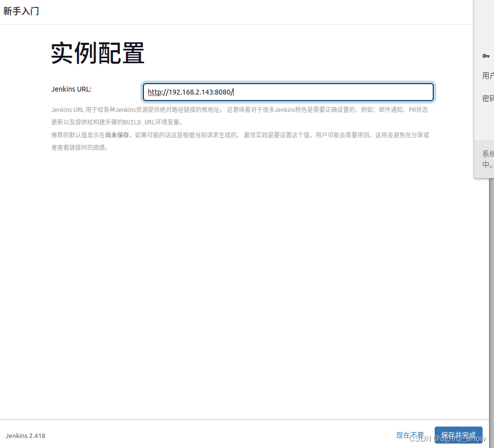Click the Jenkins URL: label
Image resolution: width=494 pixels, height=448 pixels.
point(71,89)
